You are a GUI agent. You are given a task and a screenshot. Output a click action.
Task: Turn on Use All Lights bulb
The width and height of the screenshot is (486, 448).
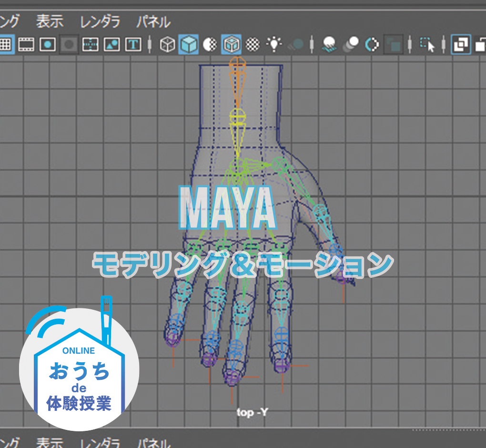274,44
